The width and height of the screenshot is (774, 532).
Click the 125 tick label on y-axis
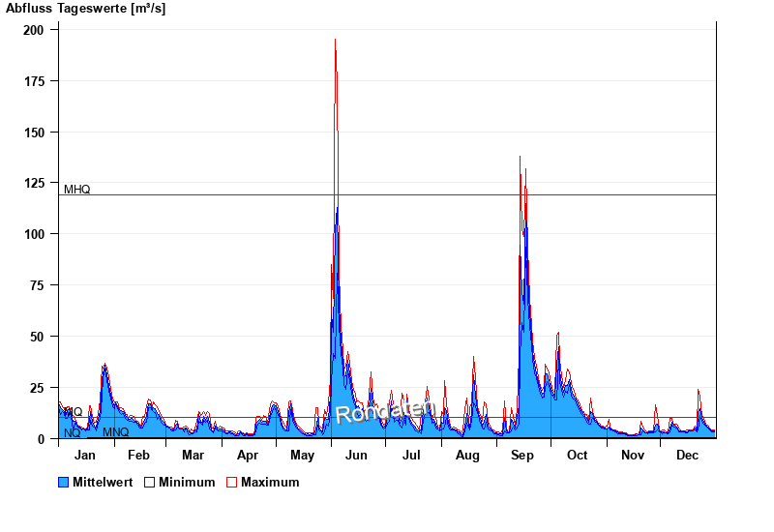tap(34, 184)
